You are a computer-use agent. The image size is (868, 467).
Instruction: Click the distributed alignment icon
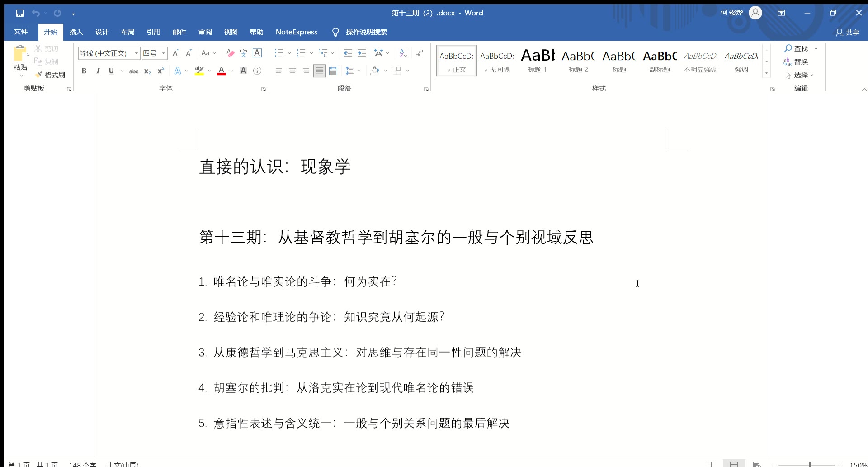333,71
